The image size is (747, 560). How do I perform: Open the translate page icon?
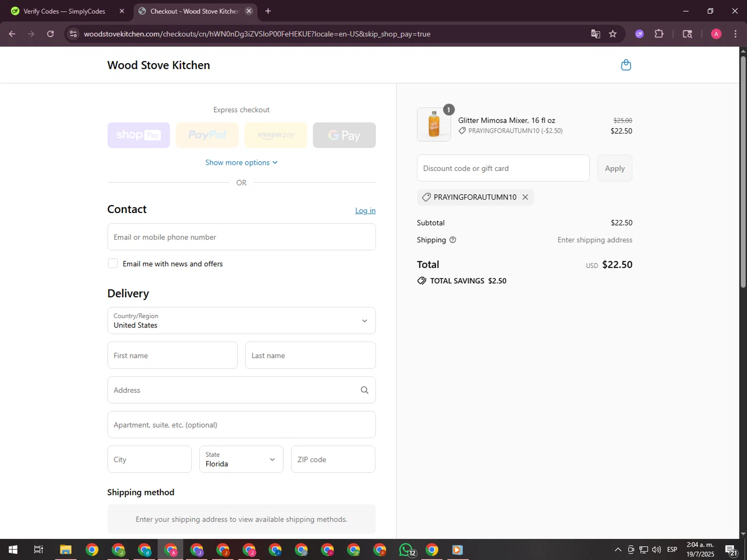[596, 34]
